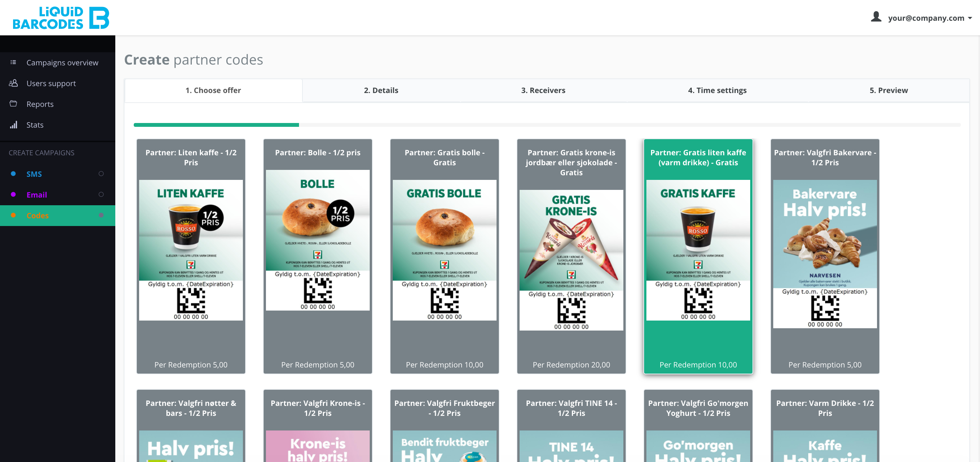Click 7-Eleven logo on Bolle coupon
980x462 pixels.
(x=318, y=254)
